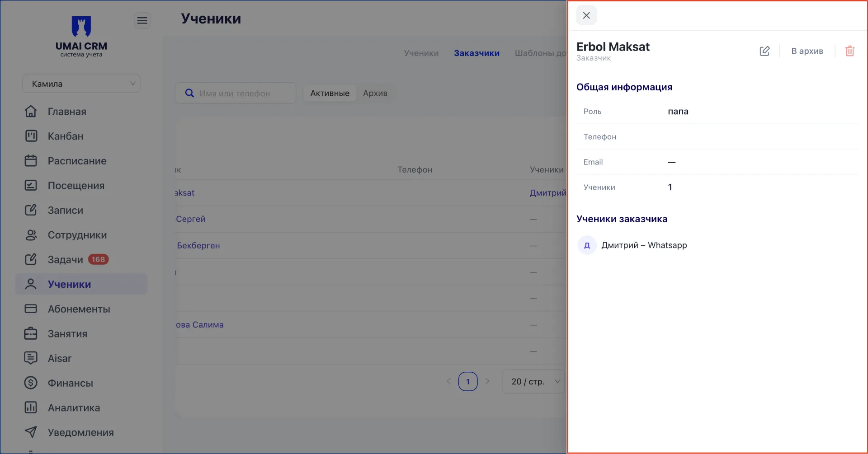Click the edit pencil icon for Erbol Maksat
The width and height of the screenshot is (868, 454).
[764, 51]
